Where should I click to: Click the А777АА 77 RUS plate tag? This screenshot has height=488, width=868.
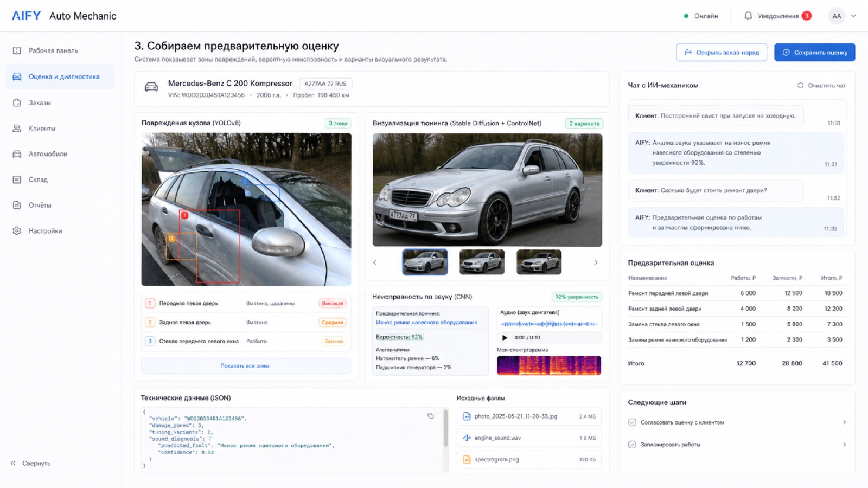325,84
